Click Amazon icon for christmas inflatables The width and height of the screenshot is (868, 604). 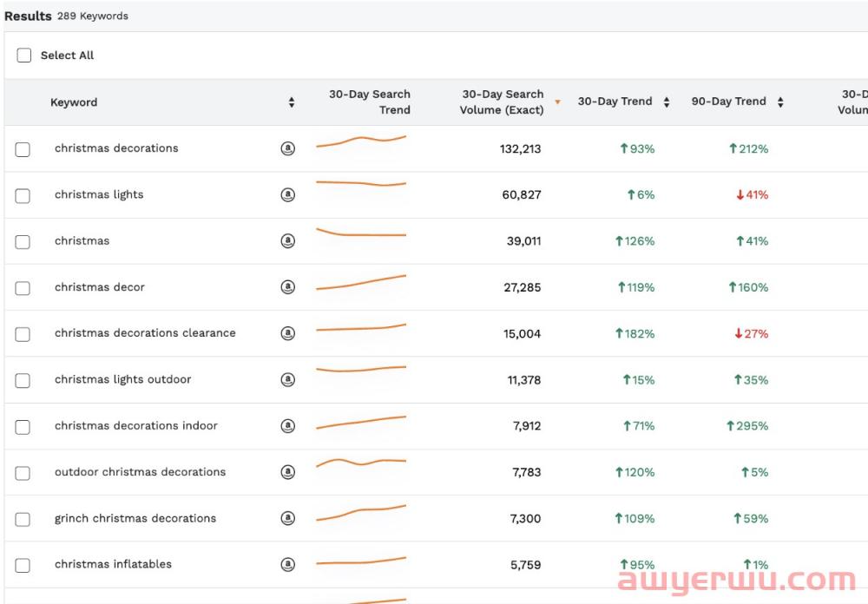point(288,565)
